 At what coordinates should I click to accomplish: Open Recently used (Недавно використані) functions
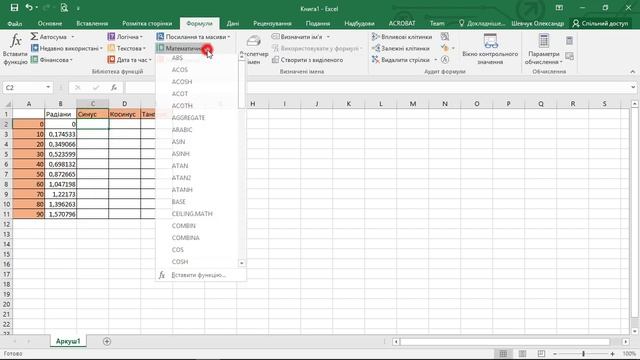[x=67, y=48]
